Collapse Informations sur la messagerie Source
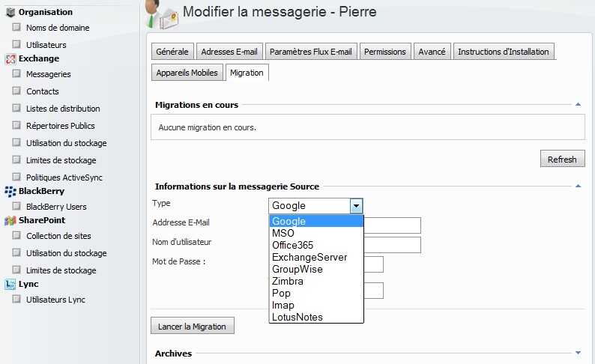This screenshot has height=364, width=595. tap(578, 186)
